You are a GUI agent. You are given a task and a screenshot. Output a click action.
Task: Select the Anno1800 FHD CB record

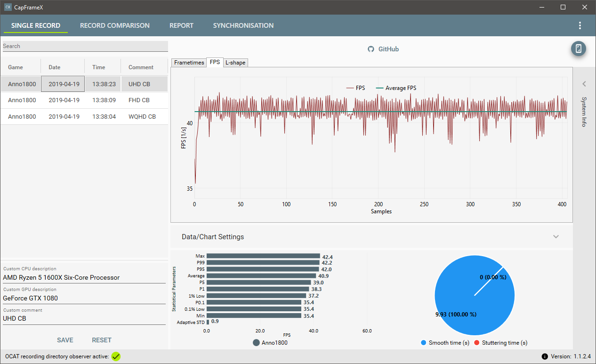coord(84,100)
